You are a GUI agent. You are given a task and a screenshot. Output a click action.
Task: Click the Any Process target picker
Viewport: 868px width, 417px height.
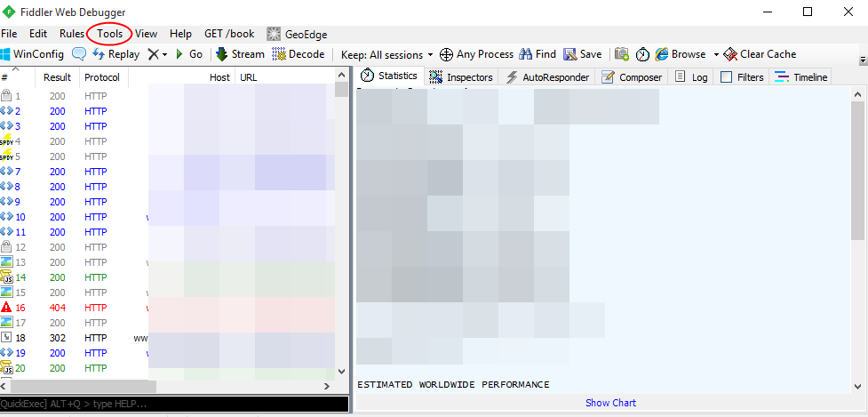pos(476,54)
